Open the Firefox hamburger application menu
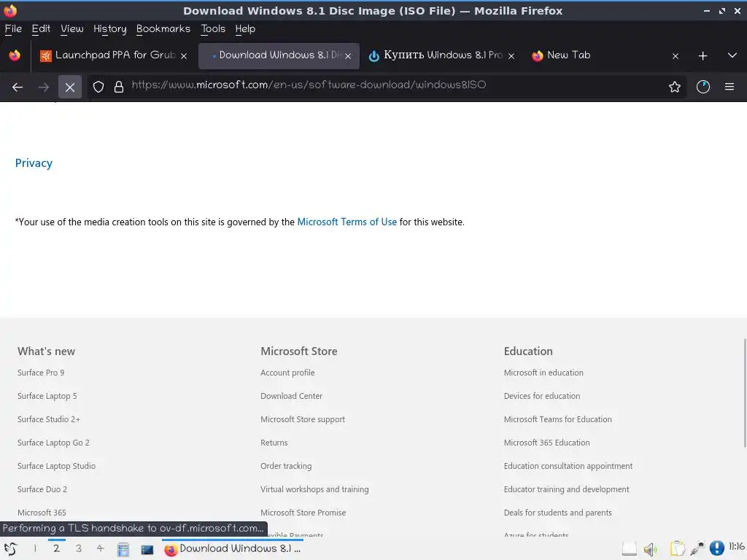747x560 pixels. pyautogui.click(x=729, y=87)
